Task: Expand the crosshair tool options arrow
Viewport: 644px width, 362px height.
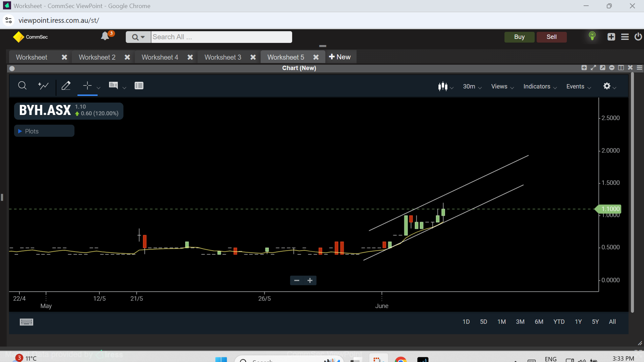Action: point(98,88)
